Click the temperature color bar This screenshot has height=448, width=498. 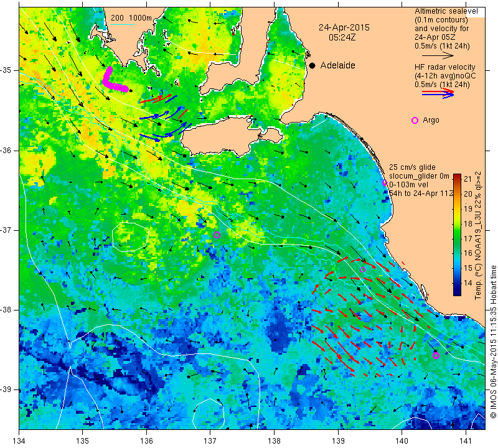coord(457,235)
